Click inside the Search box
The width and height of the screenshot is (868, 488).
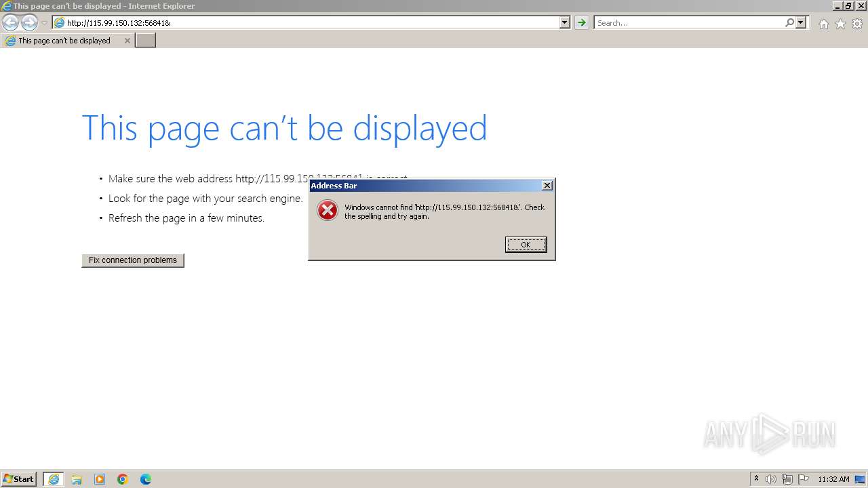click(689, 23)
